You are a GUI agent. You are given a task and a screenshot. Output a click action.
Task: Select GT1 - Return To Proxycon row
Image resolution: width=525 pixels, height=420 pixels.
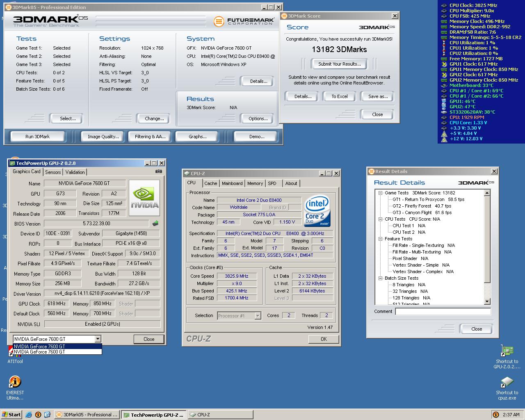pos(429,199)
